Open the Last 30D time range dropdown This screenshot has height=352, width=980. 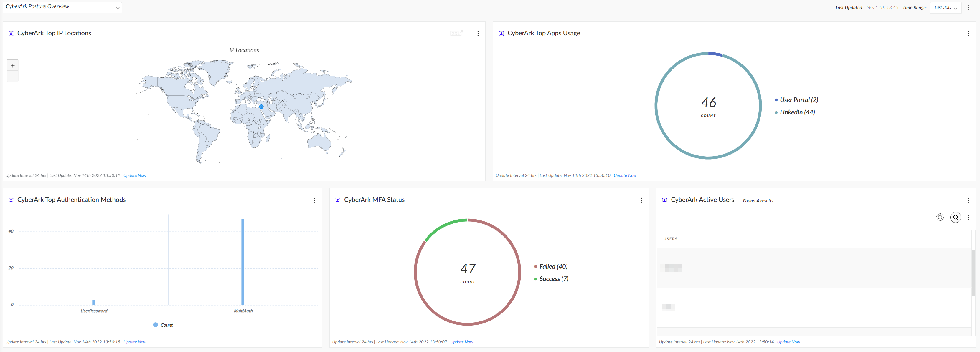(x=946, y=8)
